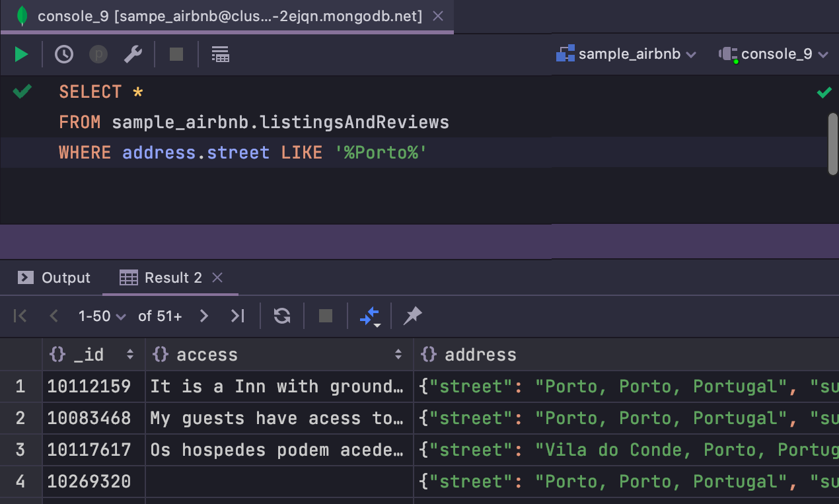
Task: Close the console_9 editor tab
Action: click(438, 16)
